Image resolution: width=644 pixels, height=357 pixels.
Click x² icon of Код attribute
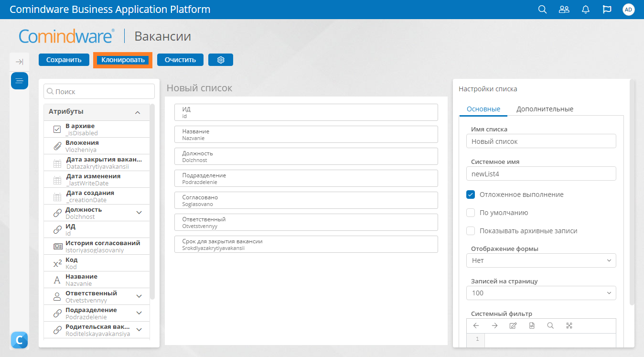[57, 263]
